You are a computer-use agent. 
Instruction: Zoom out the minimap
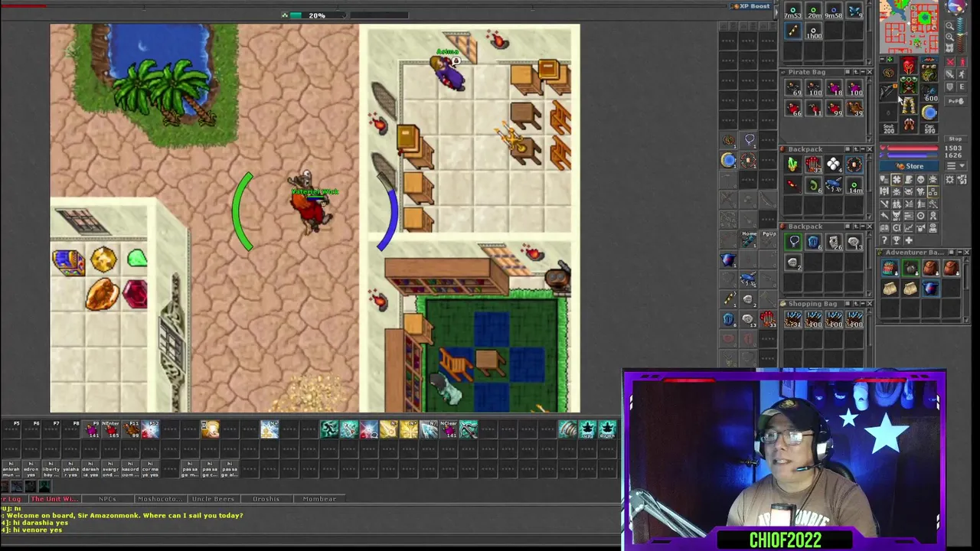point(949,25)
